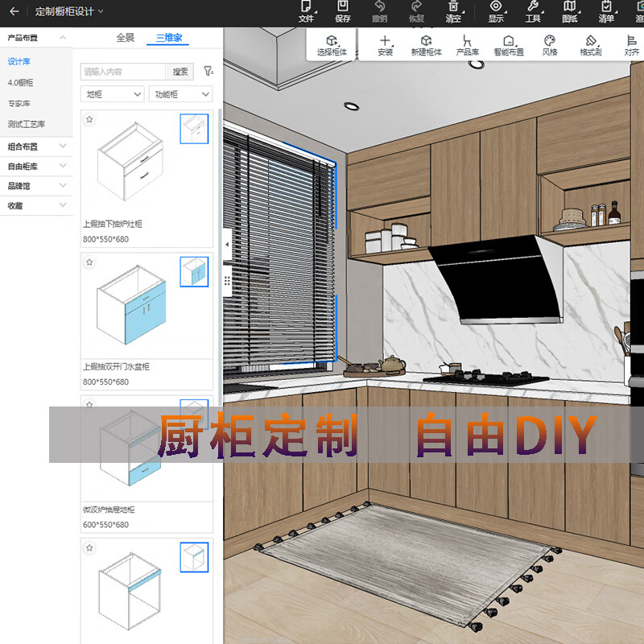The image size is (644, 644).
Task: Toggle favorite star on 上假抽双开门水盆柜
Action: (90, 262)
